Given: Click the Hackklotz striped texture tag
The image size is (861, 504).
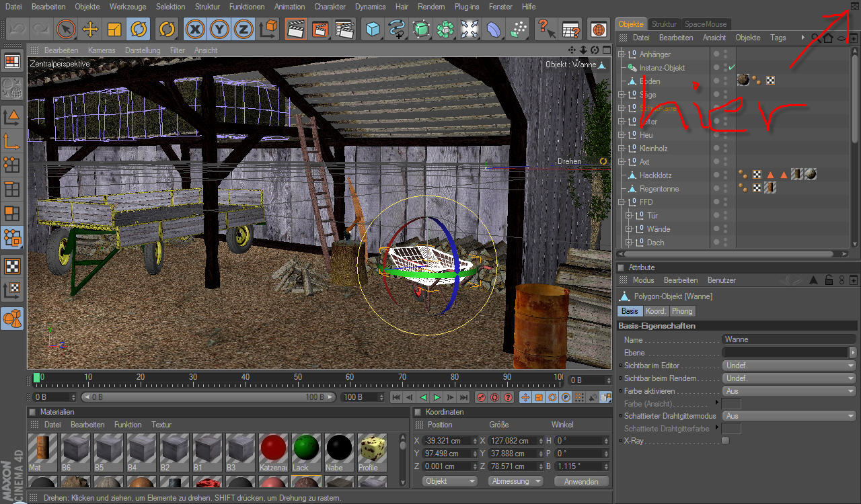Looking at the screenshot, I should [797, 175].
